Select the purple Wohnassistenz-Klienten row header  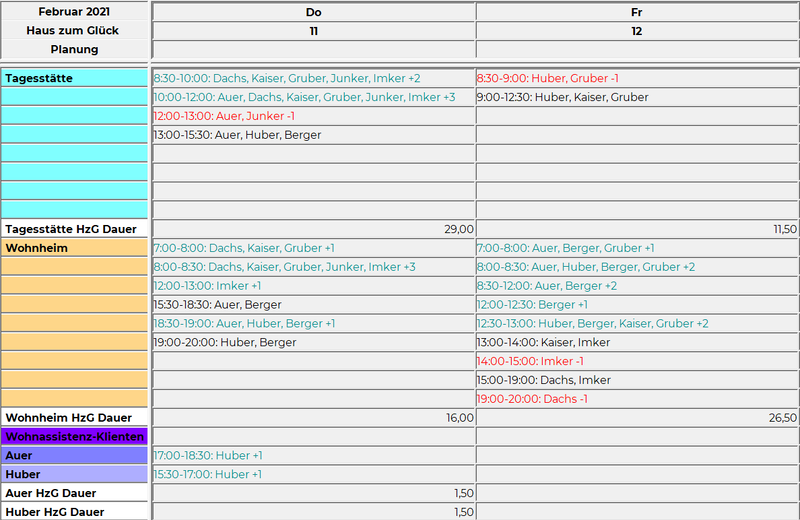75,437
